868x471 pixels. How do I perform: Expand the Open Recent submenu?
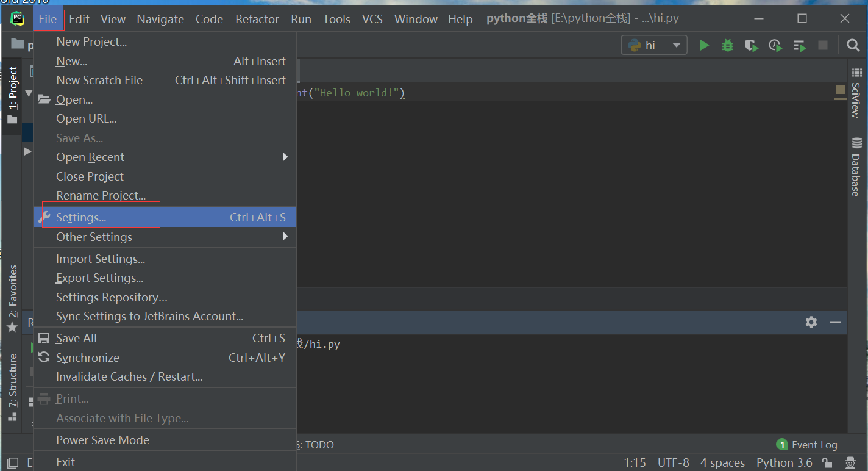click(165, 157)
